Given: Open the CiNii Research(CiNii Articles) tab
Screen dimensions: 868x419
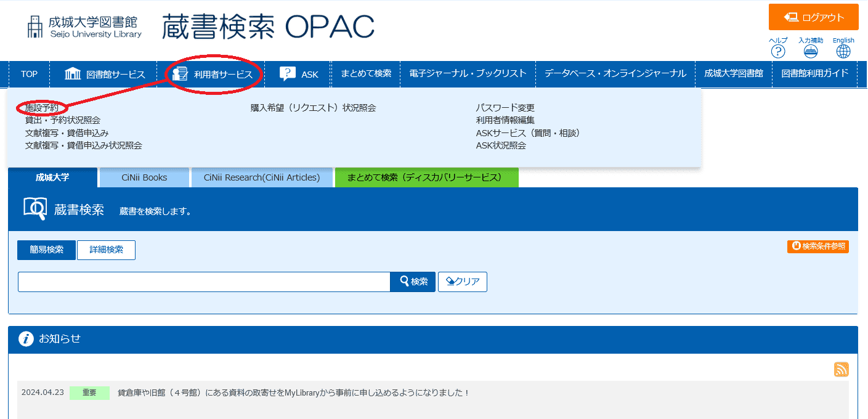Looking at the screenshot, I should coord(262,177).
